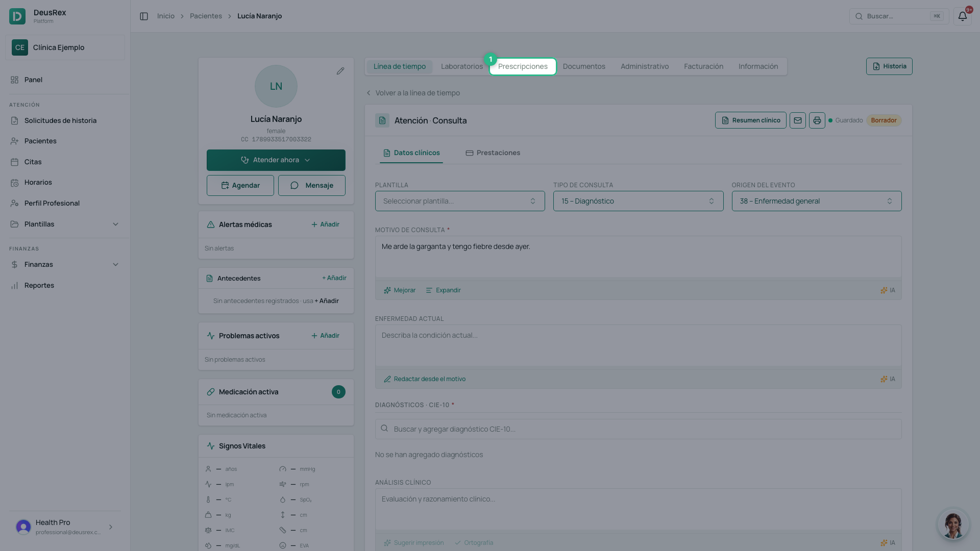Open Horarios in the sidebar

tap(65, 182)
